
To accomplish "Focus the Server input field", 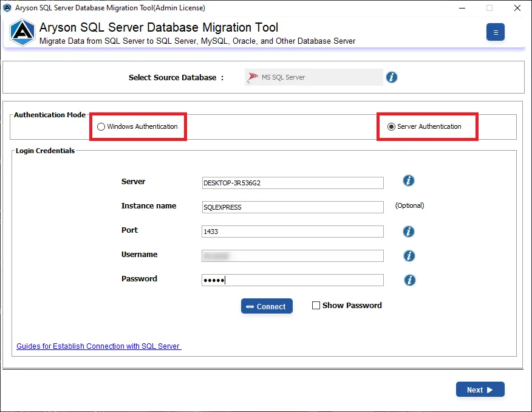I will (293, 183).
